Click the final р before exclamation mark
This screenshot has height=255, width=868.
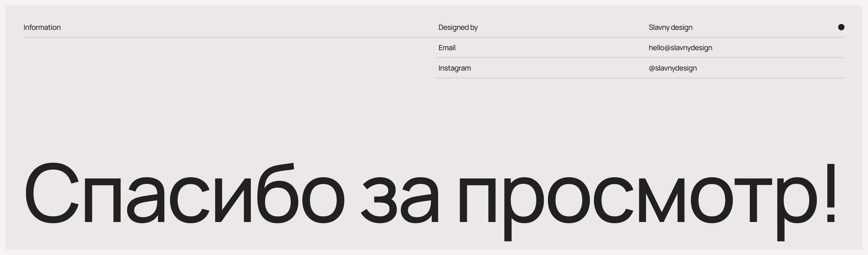point(797,202)
